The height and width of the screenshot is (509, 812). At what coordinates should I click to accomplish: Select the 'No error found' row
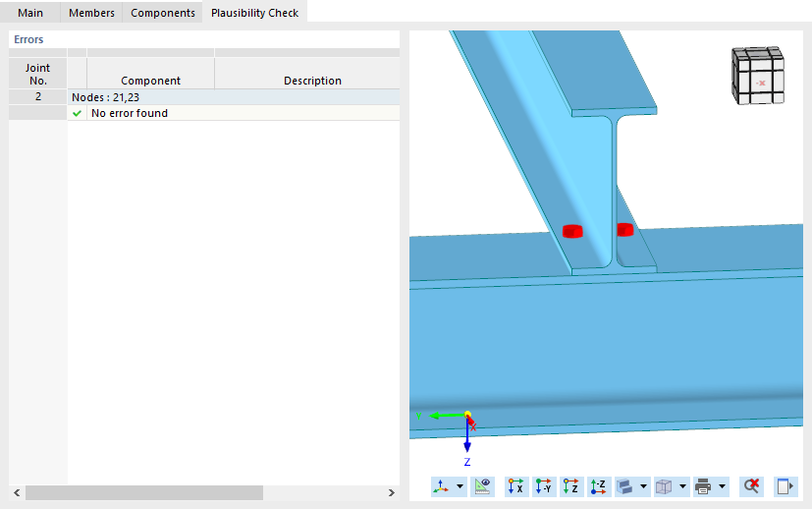[x=234, y=113]
